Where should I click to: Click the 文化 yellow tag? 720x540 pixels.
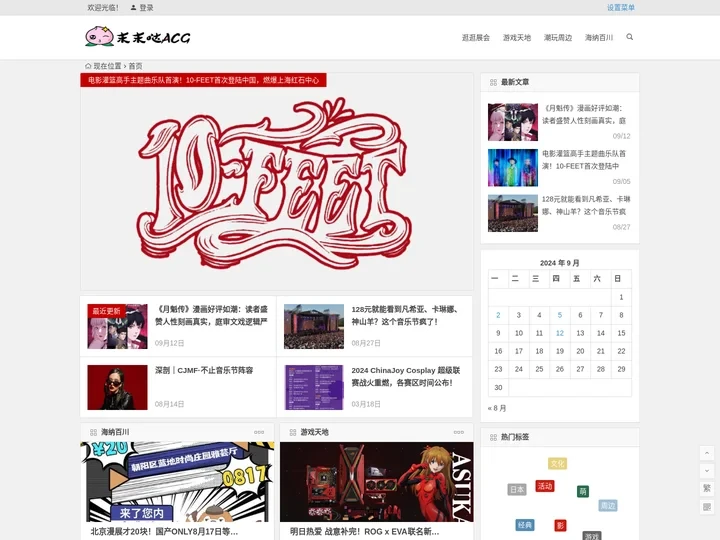557,463
